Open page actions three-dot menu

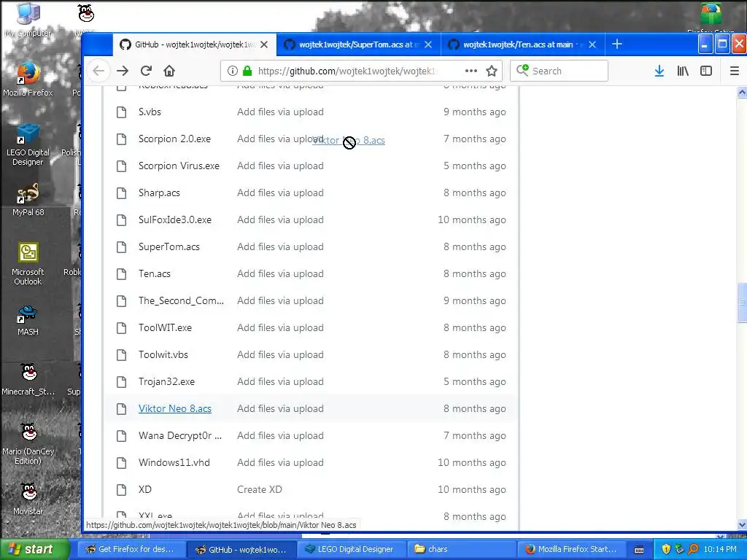tap(471, 71)
